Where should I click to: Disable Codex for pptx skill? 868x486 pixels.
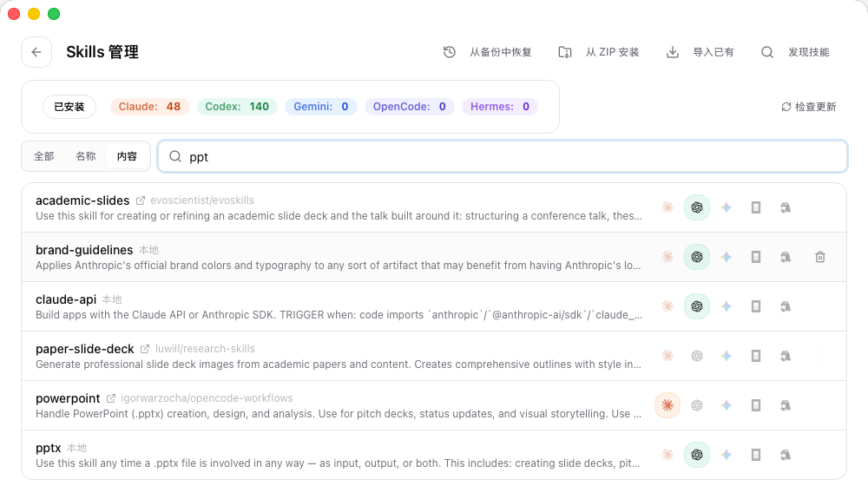[697, 455]
